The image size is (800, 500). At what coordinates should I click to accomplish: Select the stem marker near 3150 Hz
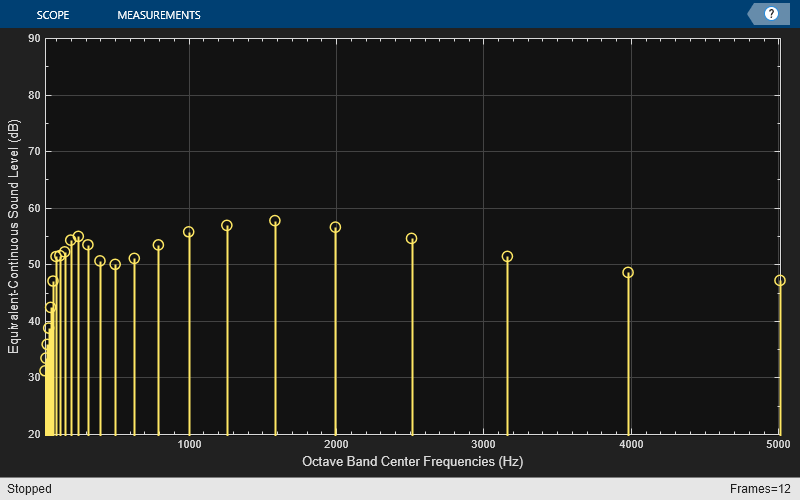point(507,257)
